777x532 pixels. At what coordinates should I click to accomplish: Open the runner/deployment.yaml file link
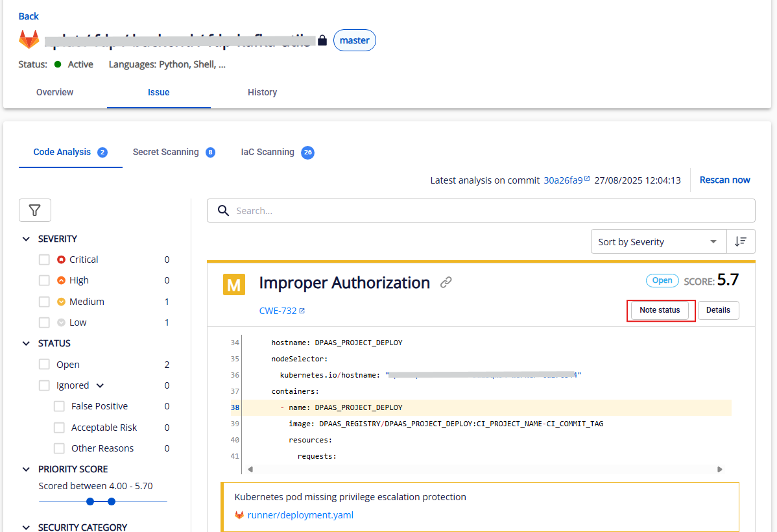[x=300, y=515]
